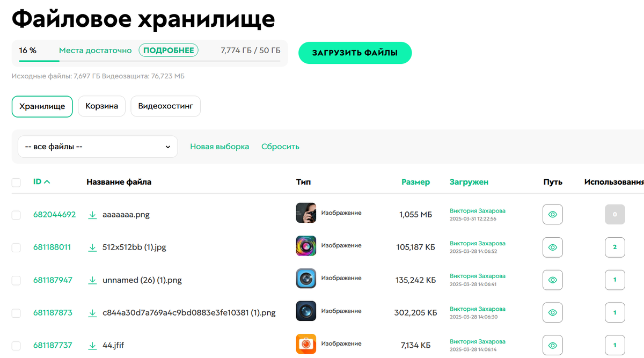Open file ID 681187737 link
This screenshot has width=644, height=358.
[x=53, y=346]
